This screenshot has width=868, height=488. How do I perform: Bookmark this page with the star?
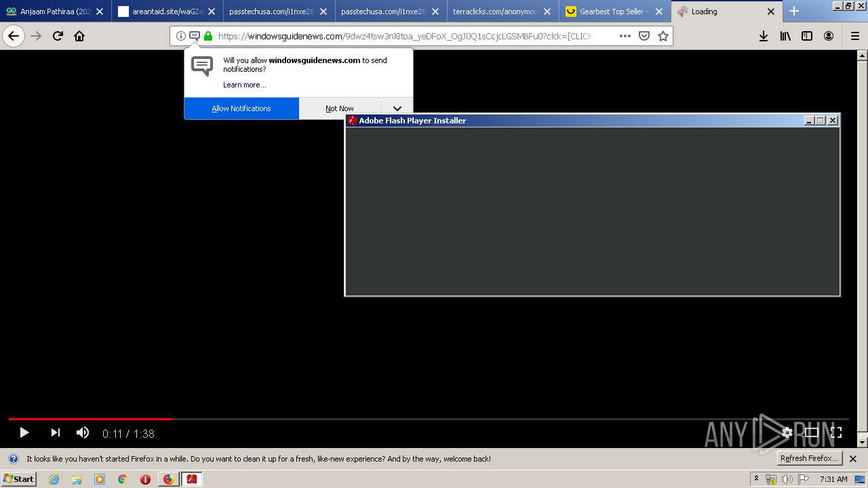click(663, 36)
